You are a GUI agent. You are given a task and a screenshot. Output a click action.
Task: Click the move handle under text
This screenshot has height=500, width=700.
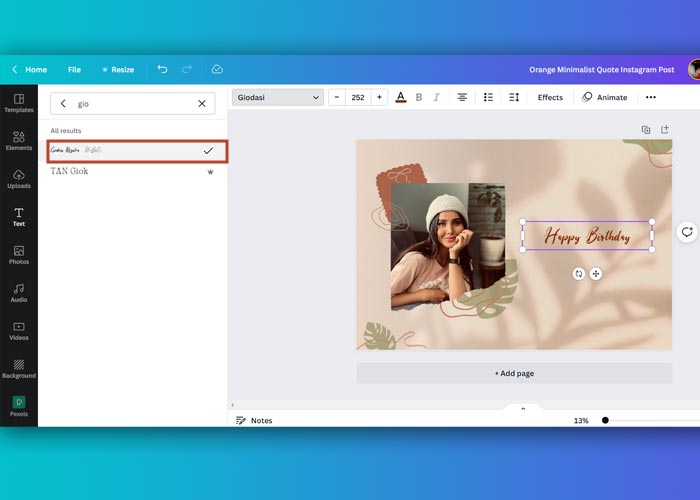point(596,274)
